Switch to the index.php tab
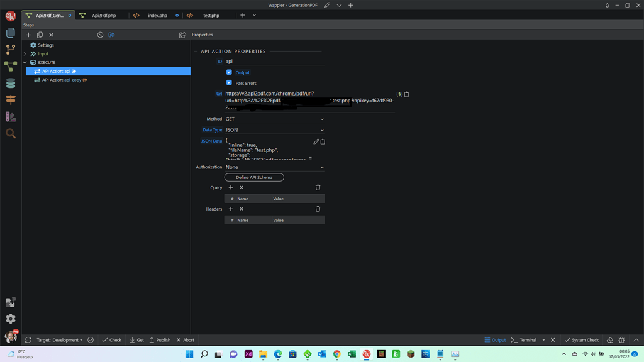644x362 pixels. (156, 16)
